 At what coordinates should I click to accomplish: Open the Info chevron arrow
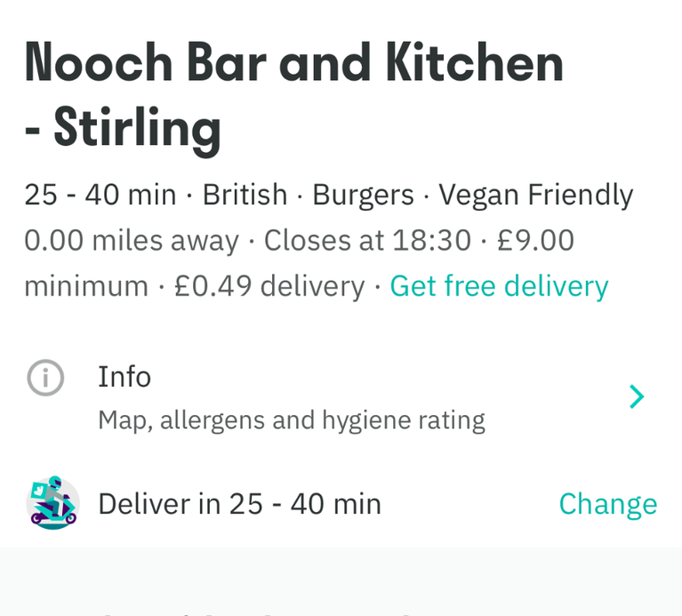(x=637, y=396)
